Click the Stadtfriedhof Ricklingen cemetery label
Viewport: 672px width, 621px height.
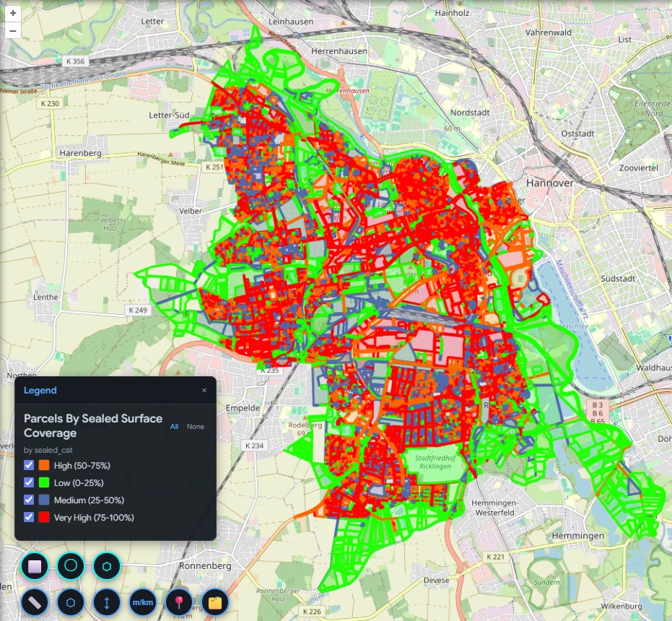tap(435, 462)
